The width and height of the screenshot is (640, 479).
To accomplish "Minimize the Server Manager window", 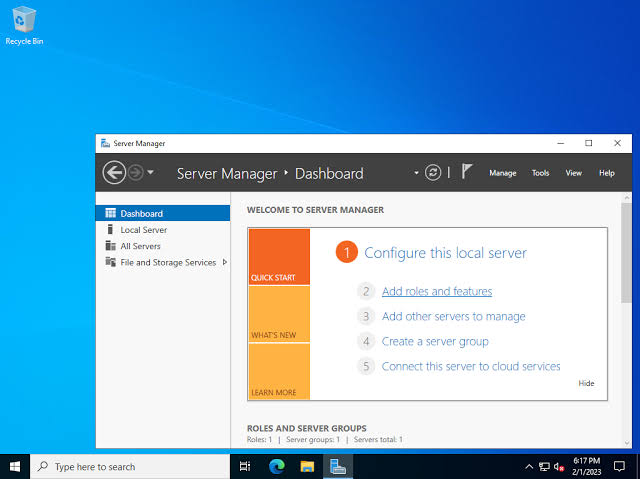I will click(560, 143).
